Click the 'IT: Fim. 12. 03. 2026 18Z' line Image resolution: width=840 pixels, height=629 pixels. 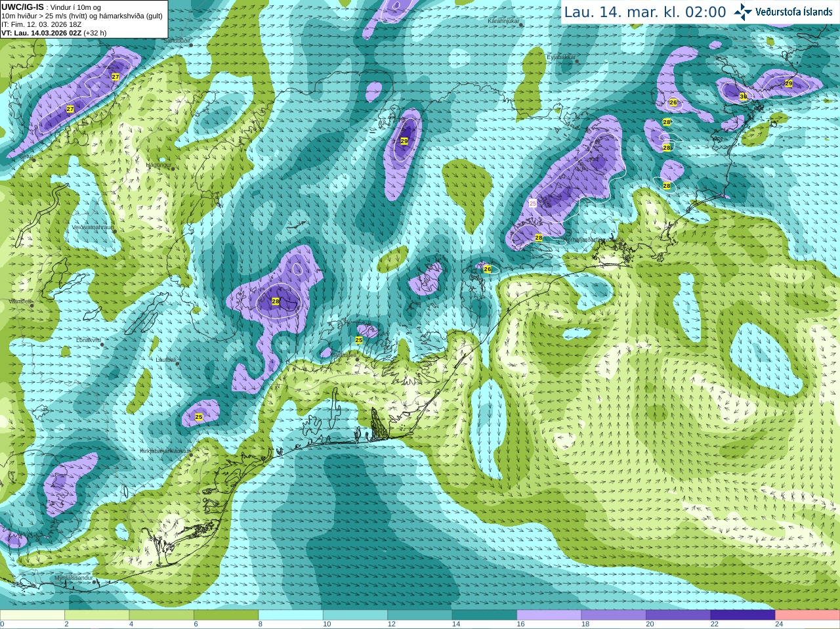(x=41, y=24)
